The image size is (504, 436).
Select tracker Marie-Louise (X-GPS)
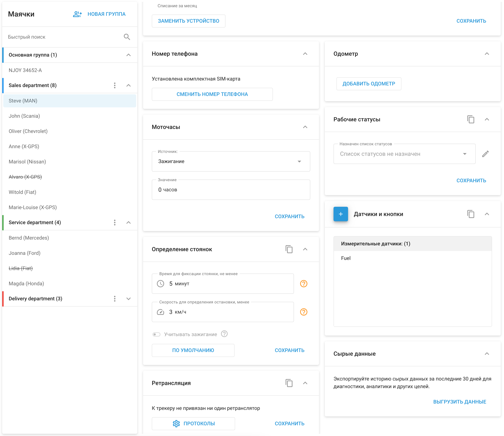(70, 207)
